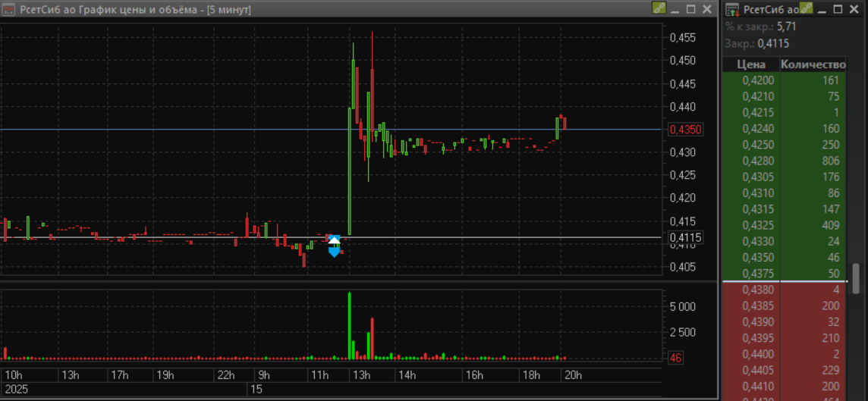The image size is (868, 401).
Task: Click the 5 000 volume axis label
Action: point(681,306)
